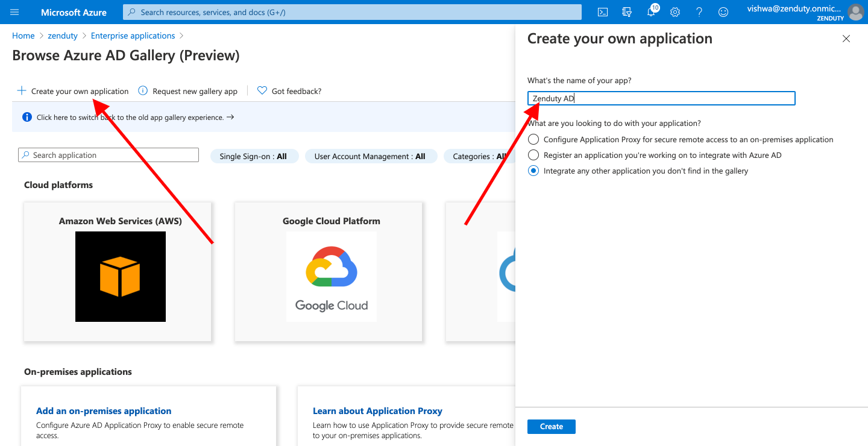
Task: Switch back to the old app gallery experience
Action: click(x=135, y=117)
